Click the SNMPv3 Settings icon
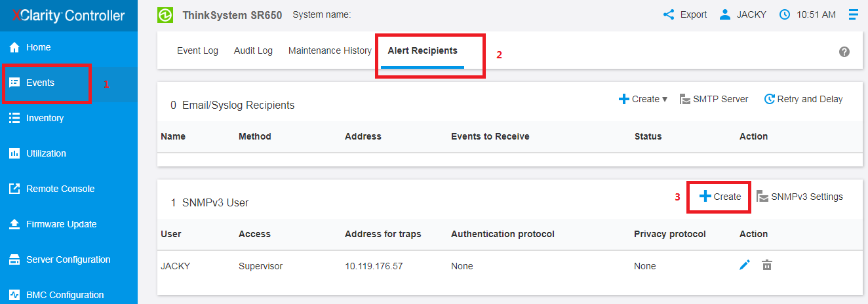The width and height of the screenshot is (868, 304). pos(762,197)
